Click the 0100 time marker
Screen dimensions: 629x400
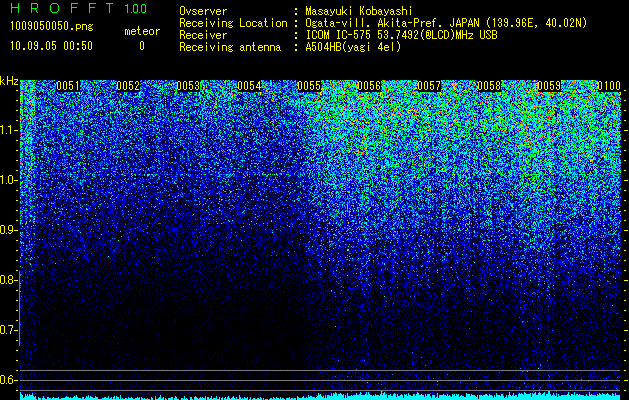[x=609, y=86]
